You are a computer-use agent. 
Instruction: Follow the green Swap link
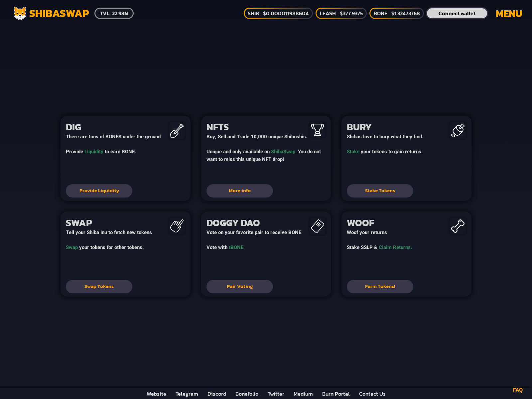[x=72, y=247]
